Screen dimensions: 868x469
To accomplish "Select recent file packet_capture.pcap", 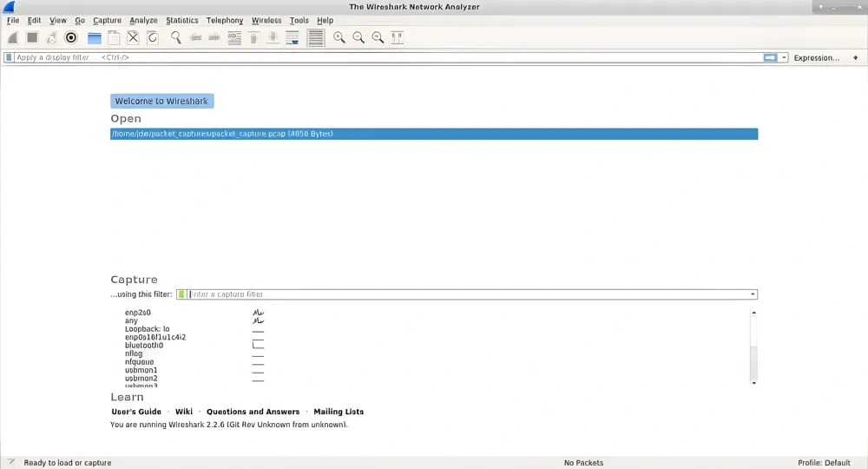I will click(434, 134).
